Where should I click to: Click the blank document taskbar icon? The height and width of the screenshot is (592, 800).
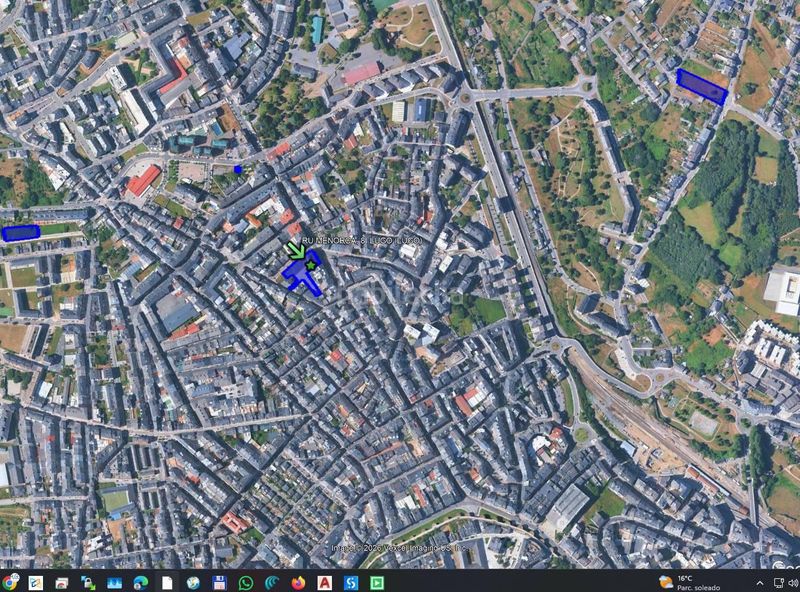click(x=167, y=582)
